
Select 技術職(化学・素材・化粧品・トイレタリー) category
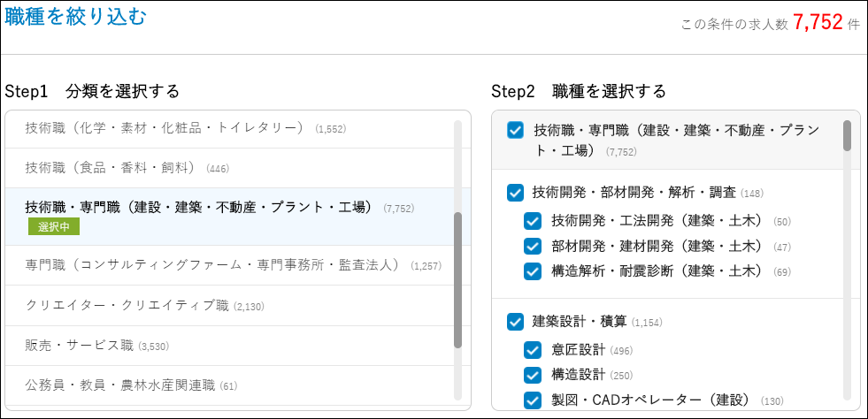[165, 128]
